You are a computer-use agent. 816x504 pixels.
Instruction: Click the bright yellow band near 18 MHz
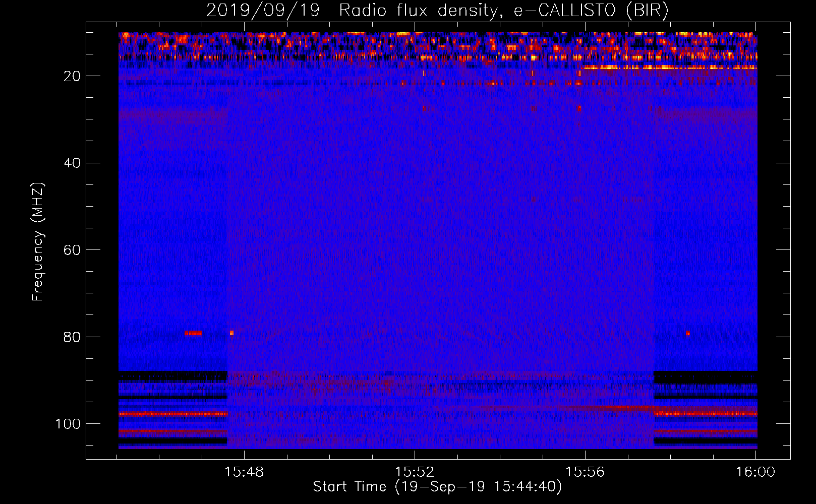[669, 67]
